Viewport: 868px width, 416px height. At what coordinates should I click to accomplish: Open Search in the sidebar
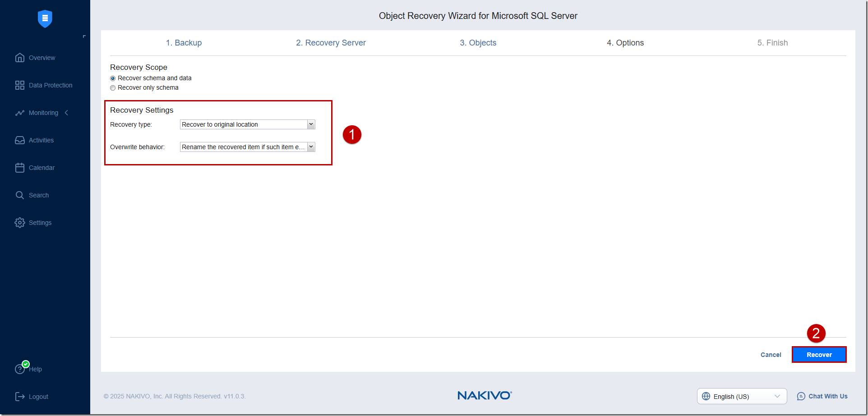[x=39, y=195]
